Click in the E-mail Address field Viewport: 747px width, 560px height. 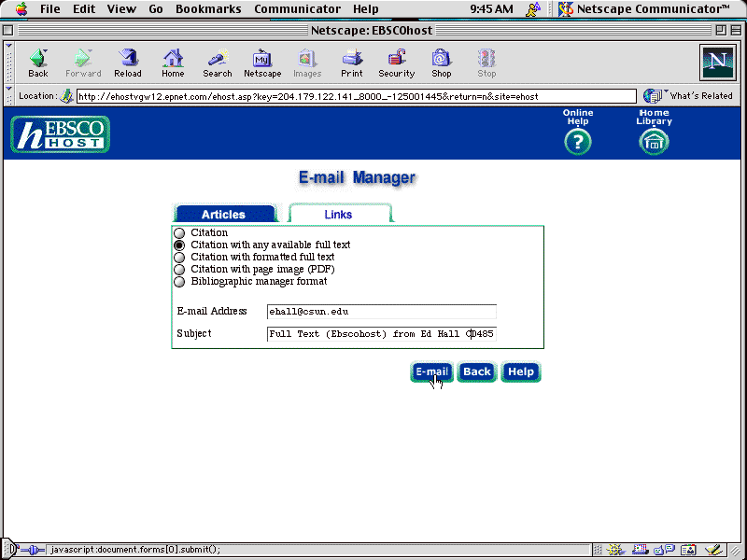[x=382, y=312]
